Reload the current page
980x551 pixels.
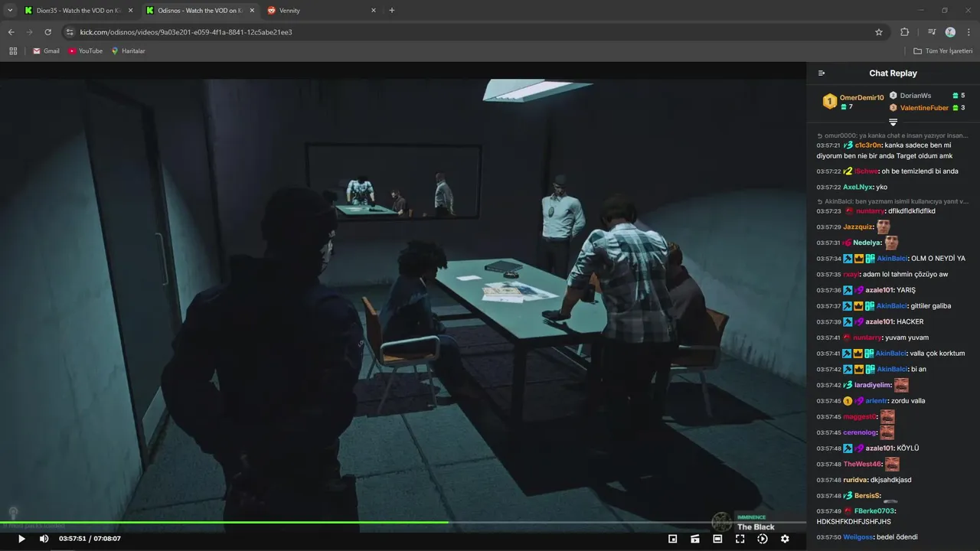click(47, 32)
